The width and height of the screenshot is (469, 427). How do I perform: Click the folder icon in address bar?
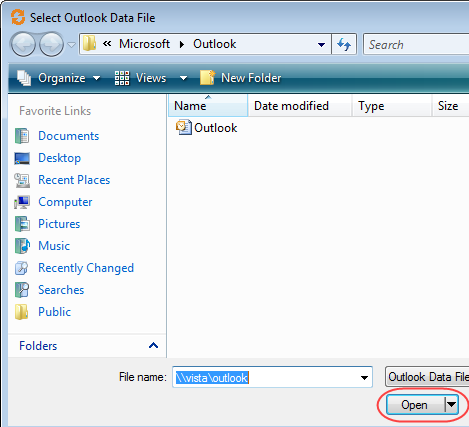[89, 44]
